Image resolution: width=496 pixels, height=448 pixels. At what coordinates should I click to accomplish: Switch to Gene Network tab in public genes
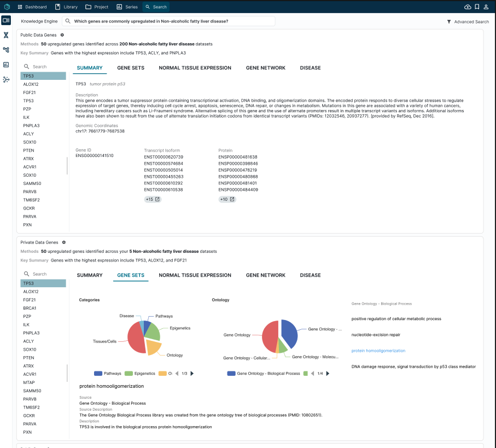coord(265,68)
